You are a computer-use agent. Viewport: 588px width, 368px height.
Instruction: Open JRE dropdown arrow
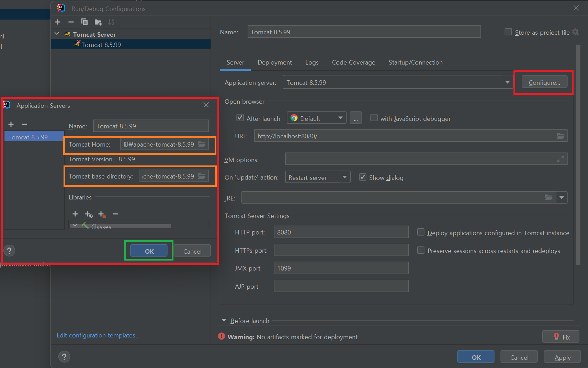(x=562, y=197)
